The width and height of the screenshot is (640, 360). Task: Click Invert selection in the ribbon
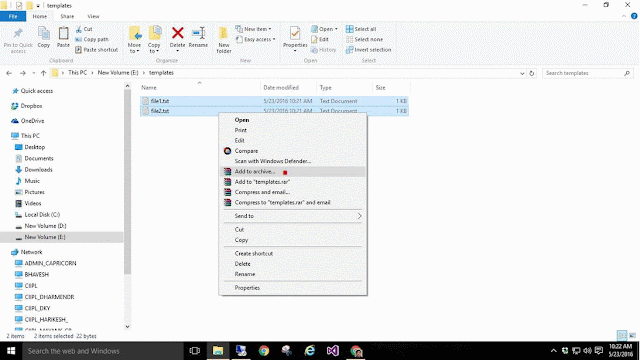point(369,50)
